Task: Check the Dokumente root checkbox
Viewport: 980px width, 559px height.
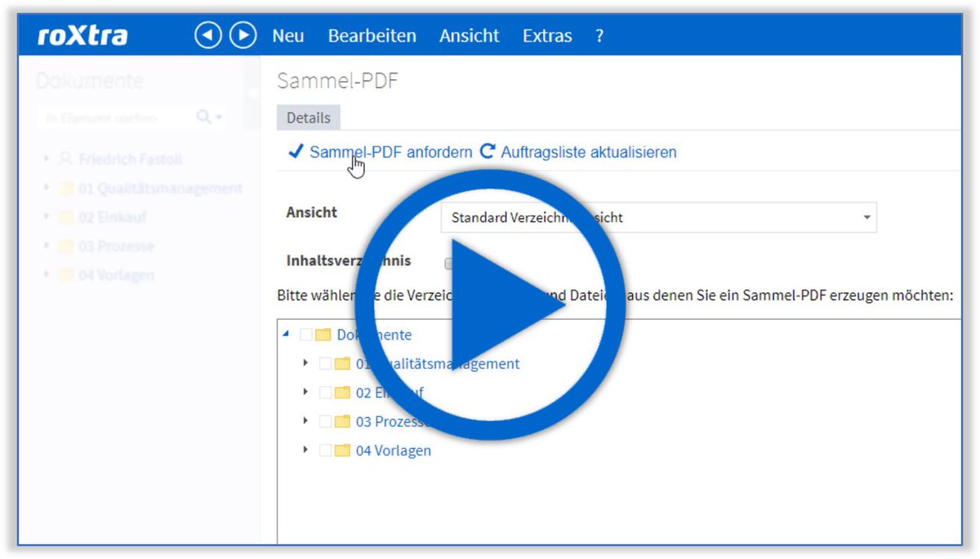Action: [306, 335]
